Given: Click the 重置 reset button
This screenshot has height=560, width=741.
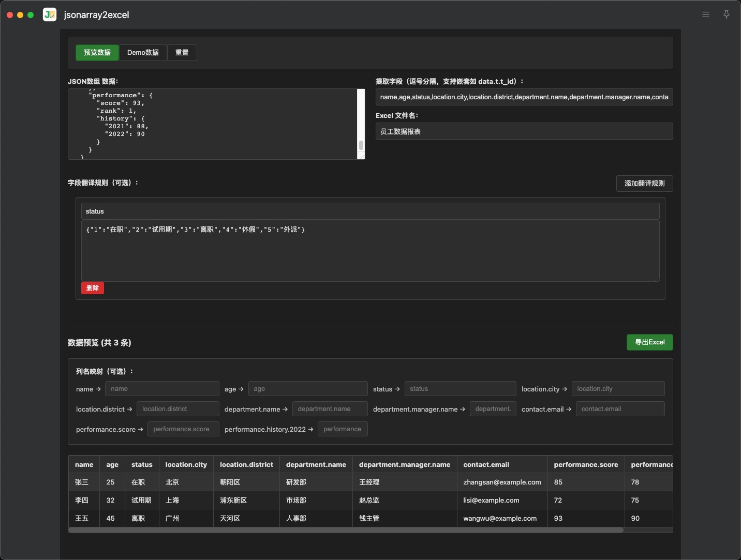Looking at the screenshot, I should point(182,52).
